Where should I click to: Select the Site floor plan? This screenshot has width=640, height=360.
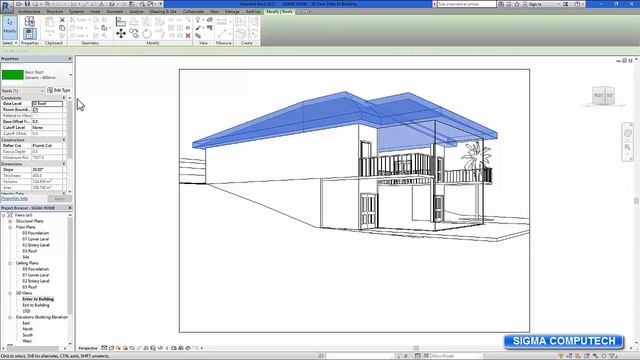[26, 257]
